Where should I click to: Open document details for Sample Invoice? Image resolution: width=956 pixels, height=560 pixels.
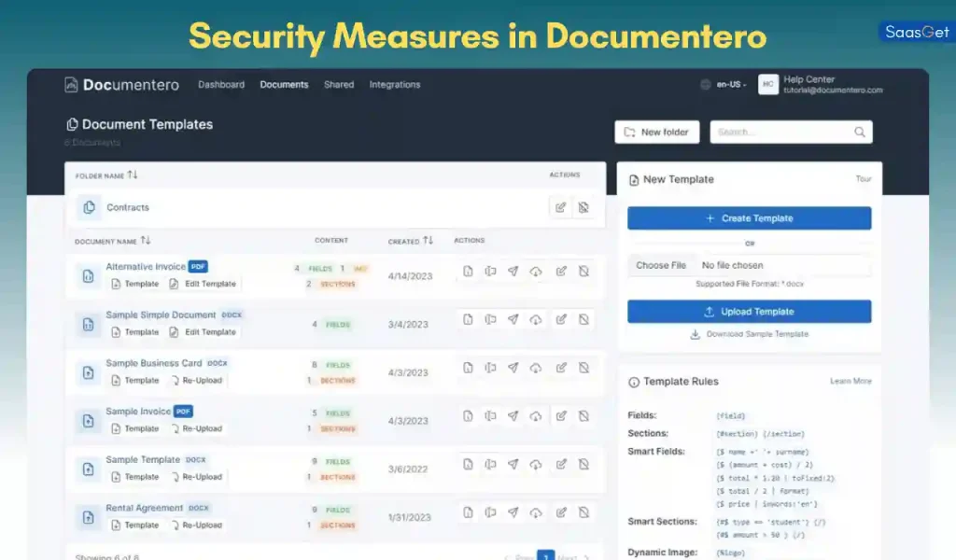468,415
